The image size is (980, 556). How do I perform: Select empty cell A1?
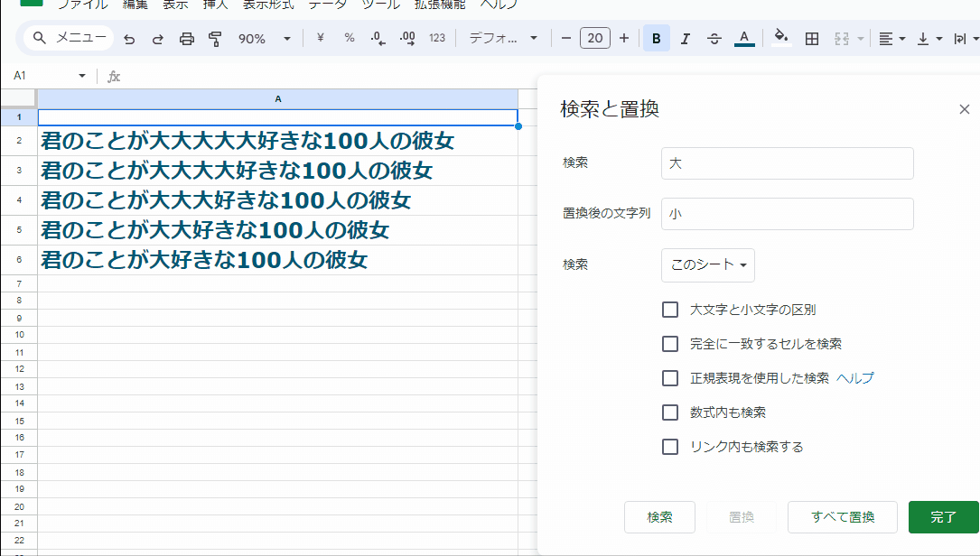[x=277, y=117]
